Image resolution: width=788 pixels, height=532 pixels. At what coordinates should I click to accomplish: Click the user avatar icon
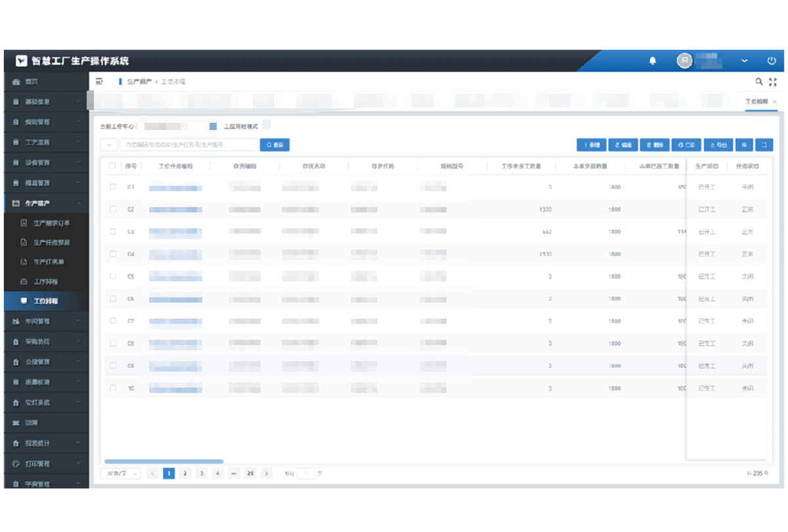click(x=684, y=60)
